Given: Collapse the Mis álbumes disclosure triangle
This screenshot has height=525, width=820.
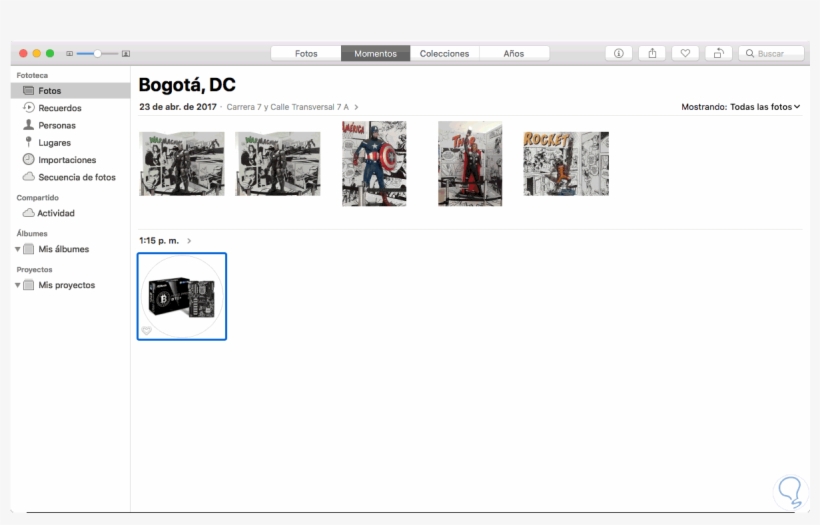Looking at the screenshot, I should click(x=18, y=249).
